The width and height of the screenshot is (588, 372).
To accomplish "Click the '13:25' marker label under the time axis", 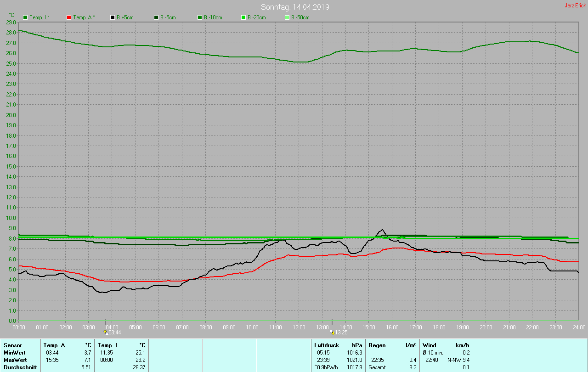I will [341, 333].
